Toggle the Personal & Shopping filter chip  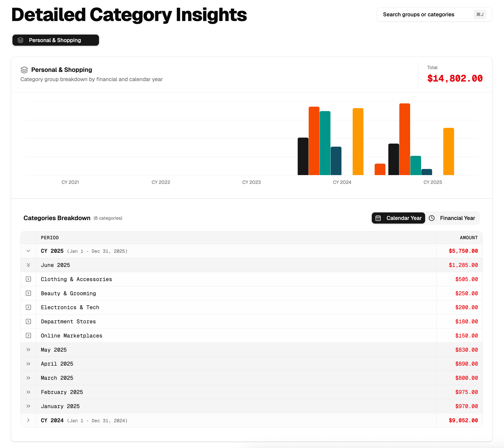(55, 40)
